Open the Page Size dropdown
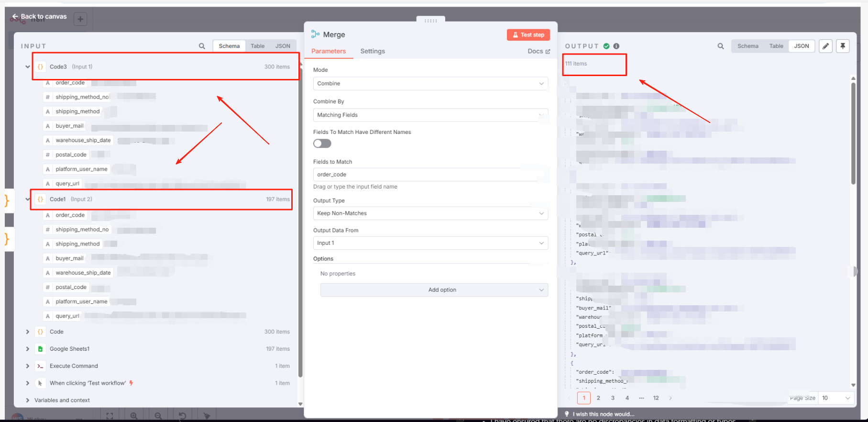This screenshot has width=868, height=422. pos(836,398)
